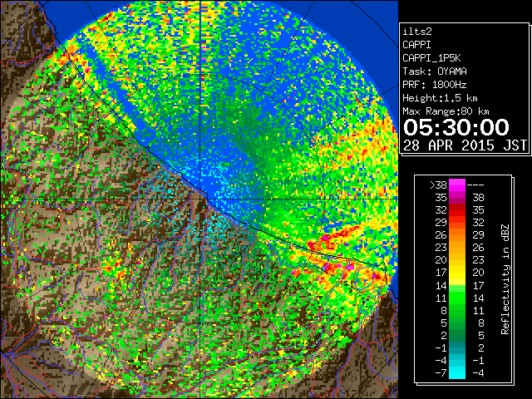Click the 'CAPPI_1P5K' text
Image resolution: width=532 pixels, height=399 pixels.
coord(431,58)
